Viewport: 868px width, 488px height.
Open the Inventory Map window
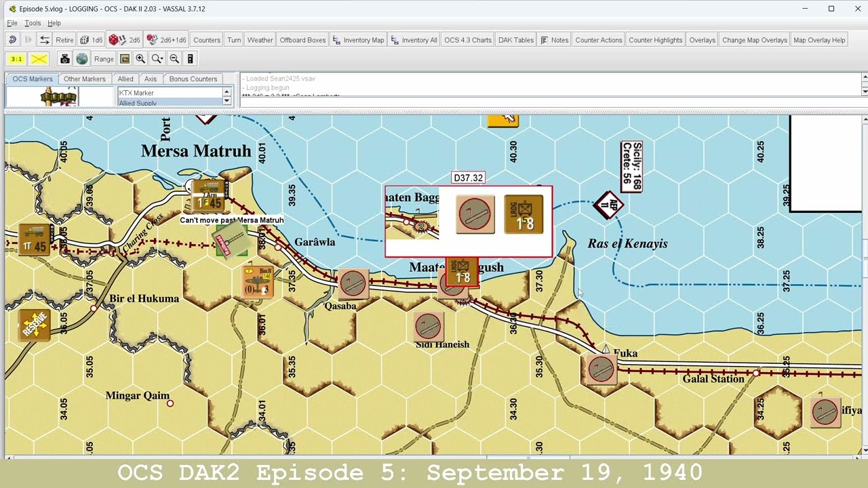[x=358, y=40]
